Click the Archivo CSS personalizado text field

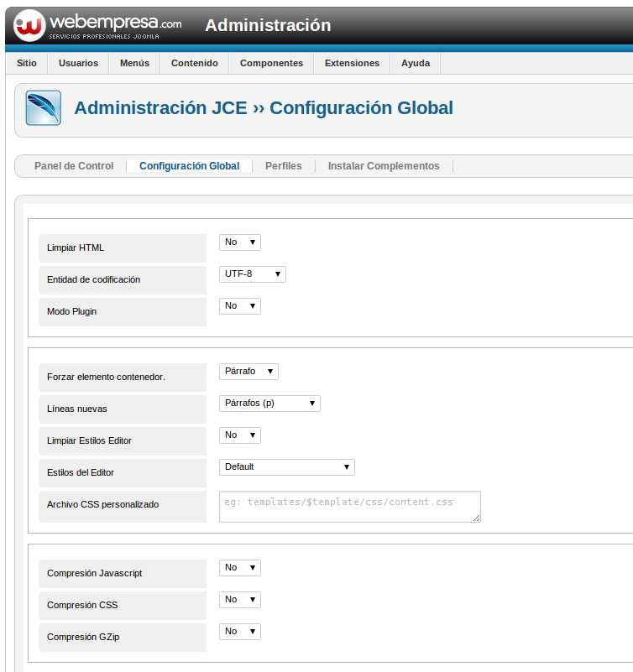pyautogui.click(x=350, y=507)
